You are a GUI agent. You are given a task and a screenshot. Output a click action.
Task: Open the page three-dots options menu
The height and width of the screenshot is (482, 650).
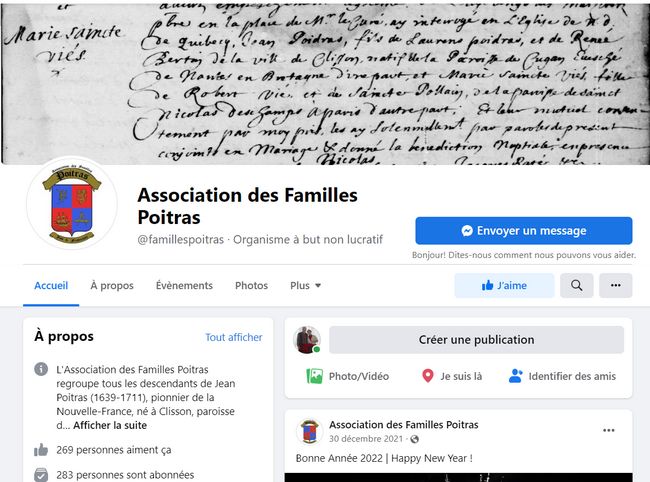(616, 286)
